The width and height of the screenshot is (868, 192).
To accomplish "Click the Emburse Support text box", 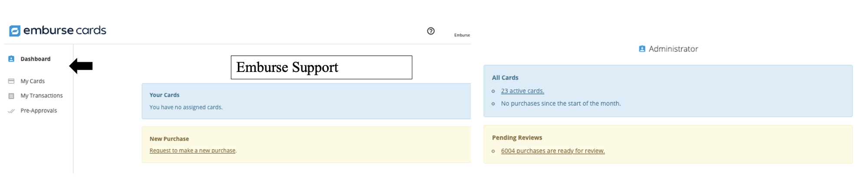I will click(x=321, y=67).
